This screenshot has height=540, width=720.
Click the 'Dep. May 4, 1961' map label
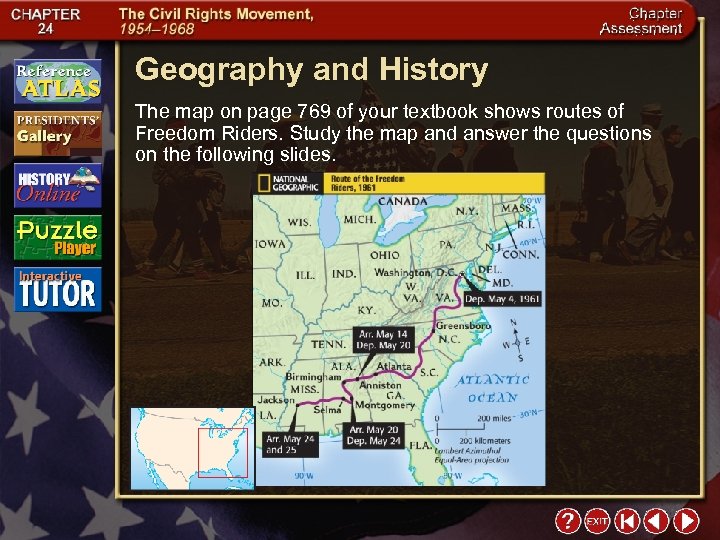pos(502,299)
